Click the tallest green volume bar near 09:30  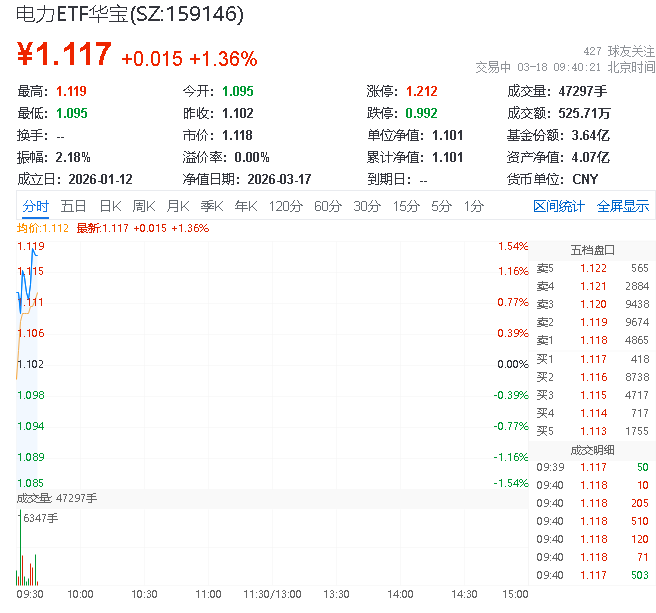[20, 547]
